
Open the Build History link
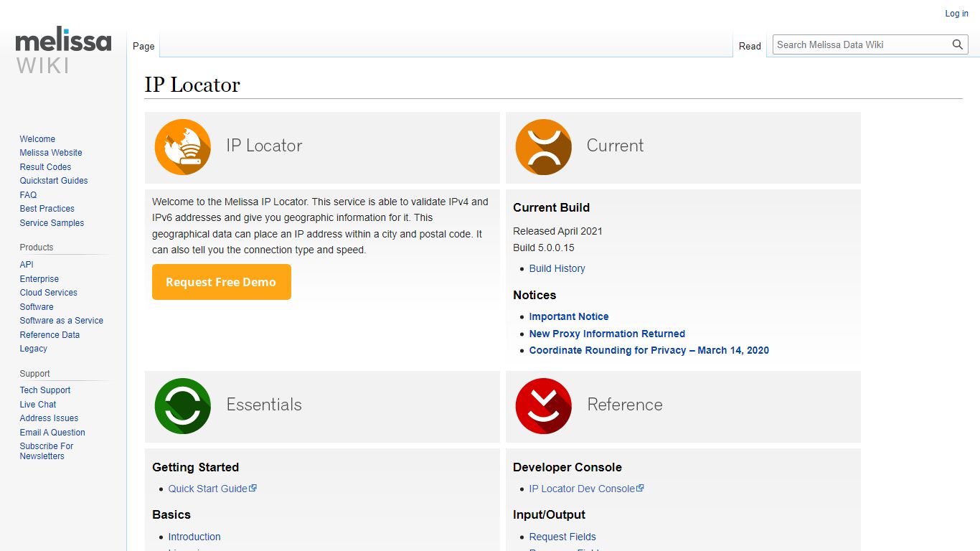[x=557, y=268]
